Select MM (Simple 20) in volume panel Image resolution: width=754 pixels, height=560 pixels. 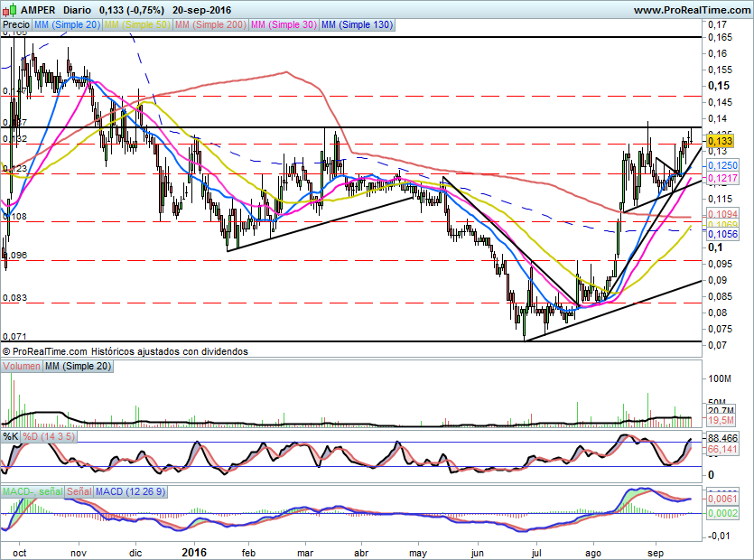(79, 366)
